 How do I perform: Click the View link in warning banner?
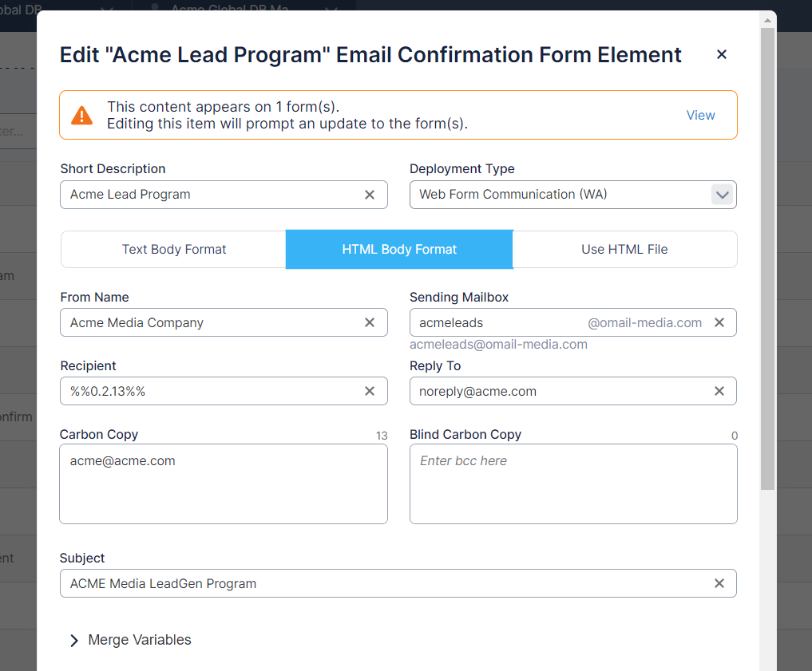pyautogui.click(x=700, y=115)
